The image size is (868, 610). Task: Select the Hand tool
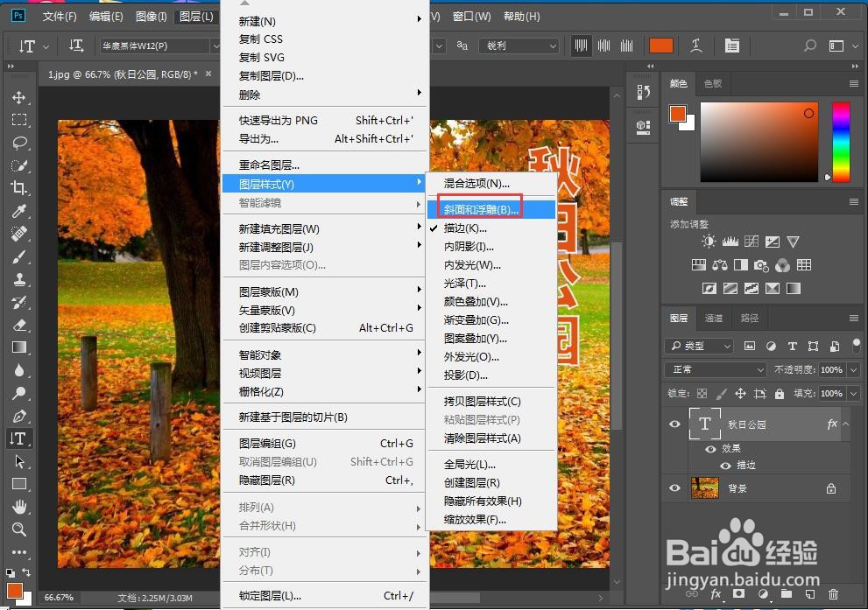click(x=19, y=506)
